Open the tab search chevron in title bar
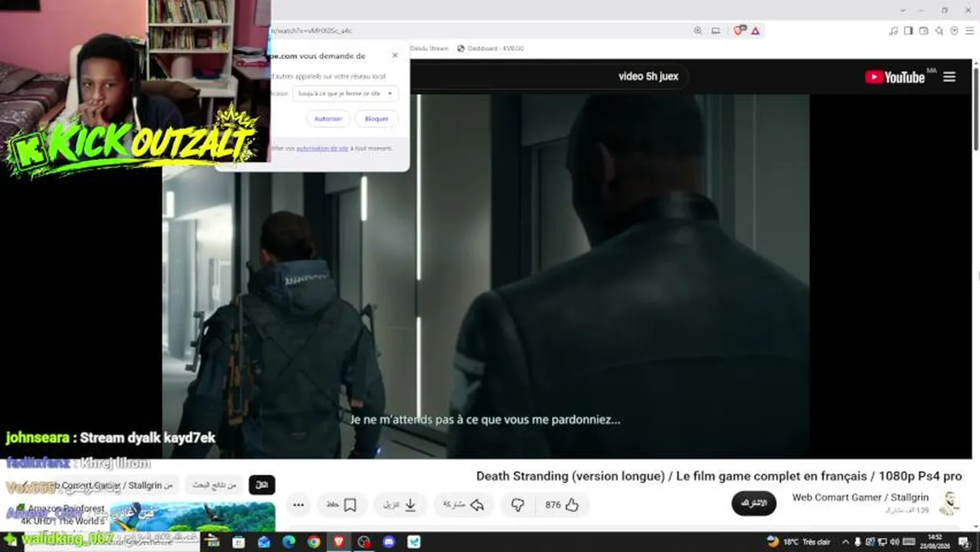Viewport: 980px width, 552px height. 903,10
